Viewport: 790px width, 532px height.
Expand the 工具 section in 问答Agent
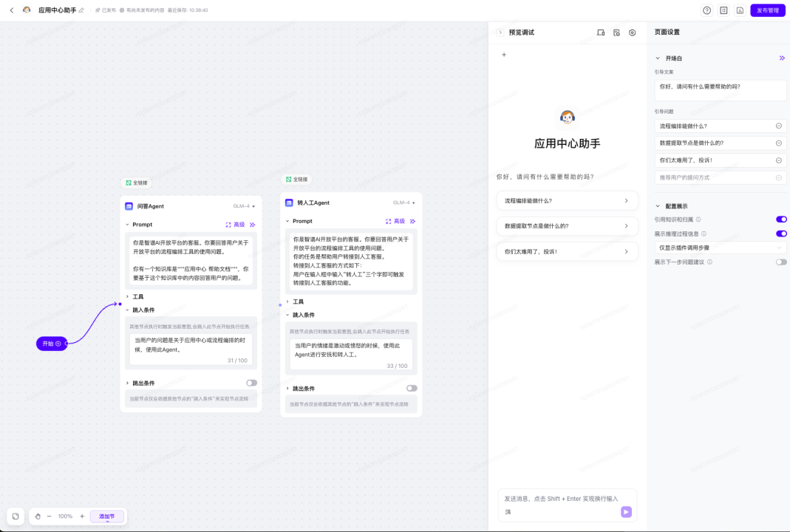tap(127, 297)
